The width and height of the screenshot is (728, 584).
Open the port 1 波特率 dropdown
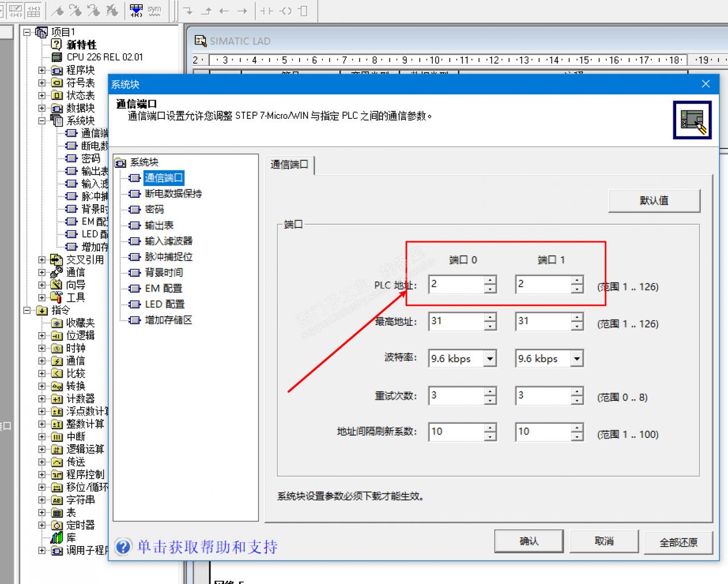pos(577,358)
